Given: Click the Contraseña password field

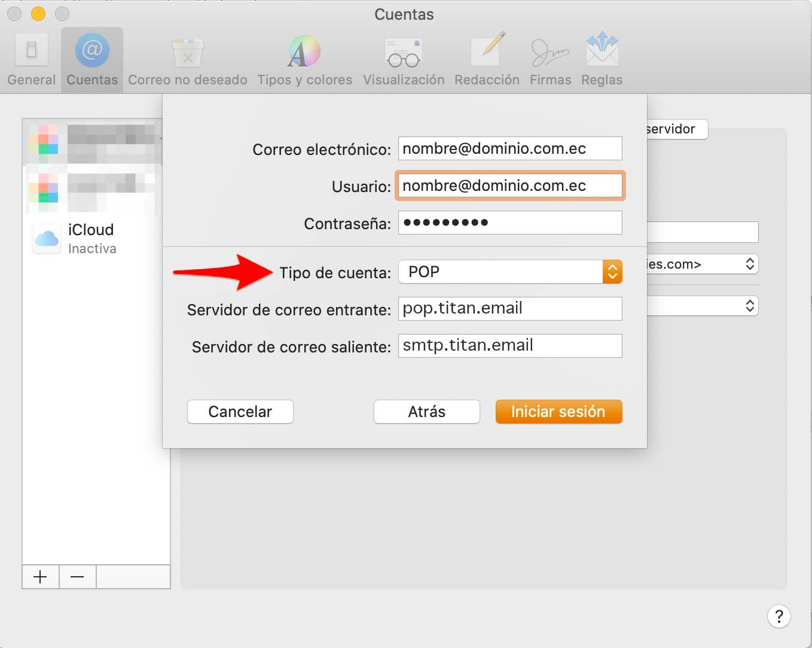Looking at the screenshot, I should (509, 222).
